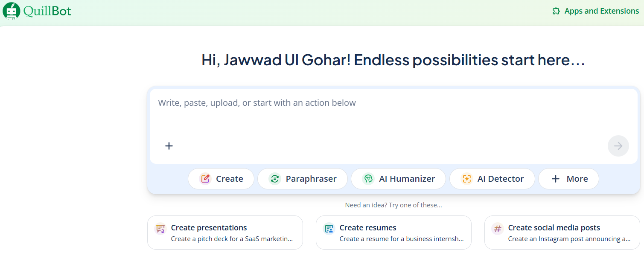Click the Create pencil icon

(x=205, y=179)
